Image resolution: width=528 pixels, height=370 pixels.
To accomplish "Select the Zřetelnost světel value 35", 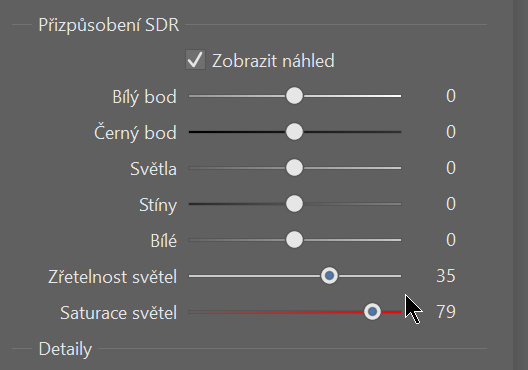I will click(446, 276).
